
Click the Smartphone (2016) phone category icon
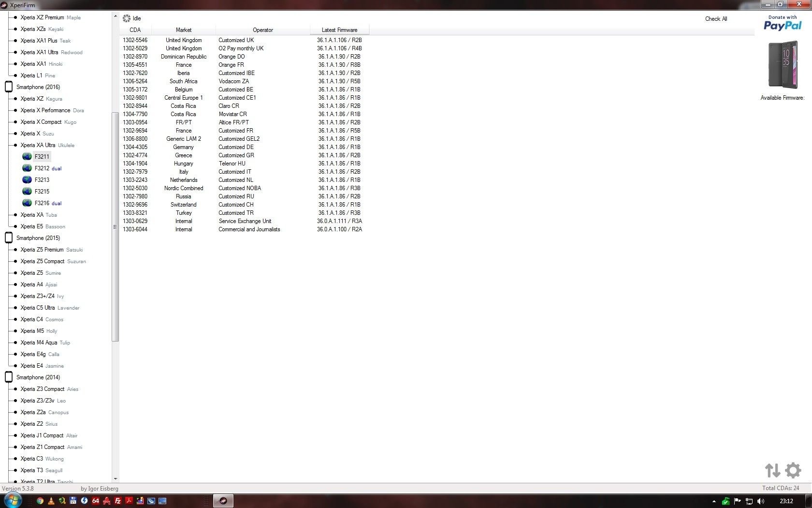[x=9, y=87]
